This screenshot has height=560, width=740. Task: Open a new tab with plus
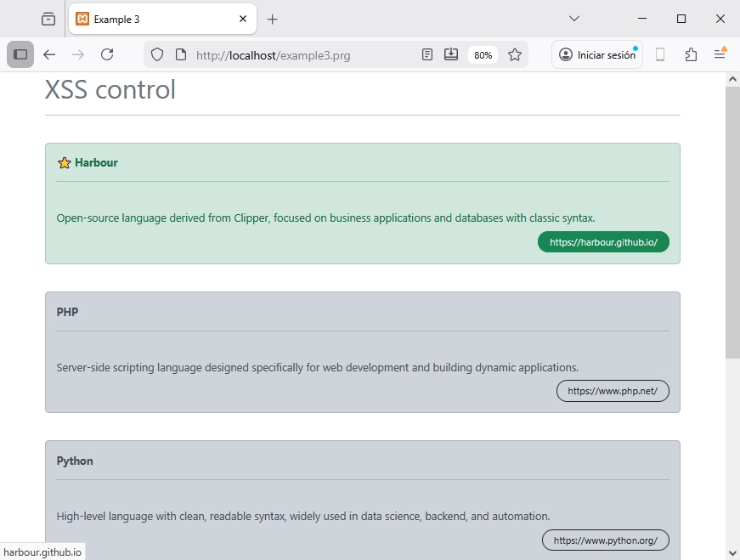pyautogui.click(x=273, y=19)
